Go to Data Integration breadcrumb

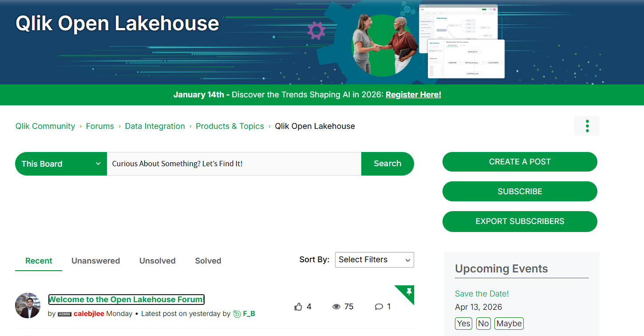click(x=155, y=126)
